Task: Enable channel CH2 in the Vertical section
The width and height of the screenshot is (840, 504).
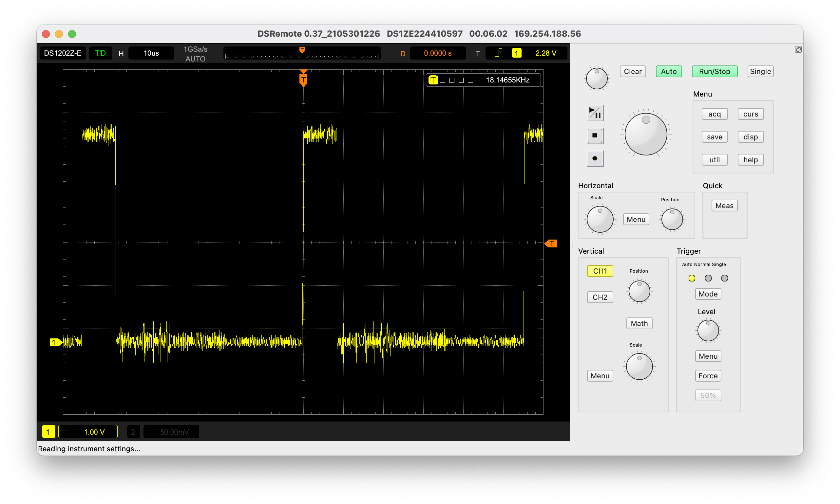Action: [x=600, y=297]
